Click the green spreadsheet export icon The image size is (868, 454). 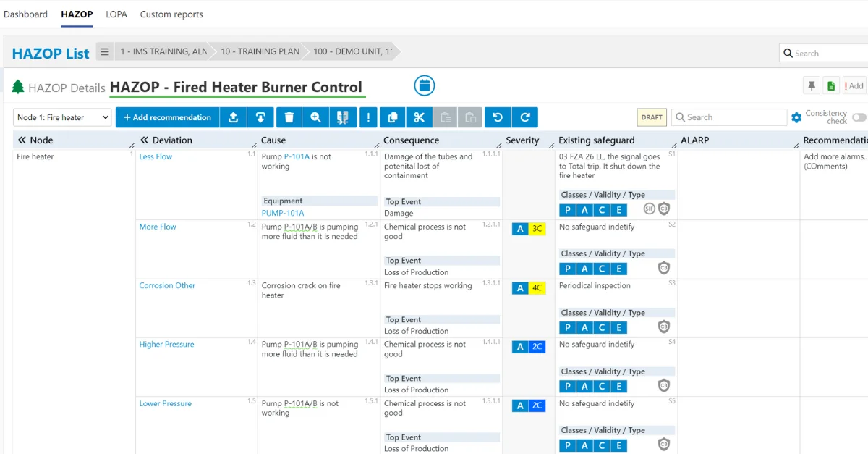[831, 86]
